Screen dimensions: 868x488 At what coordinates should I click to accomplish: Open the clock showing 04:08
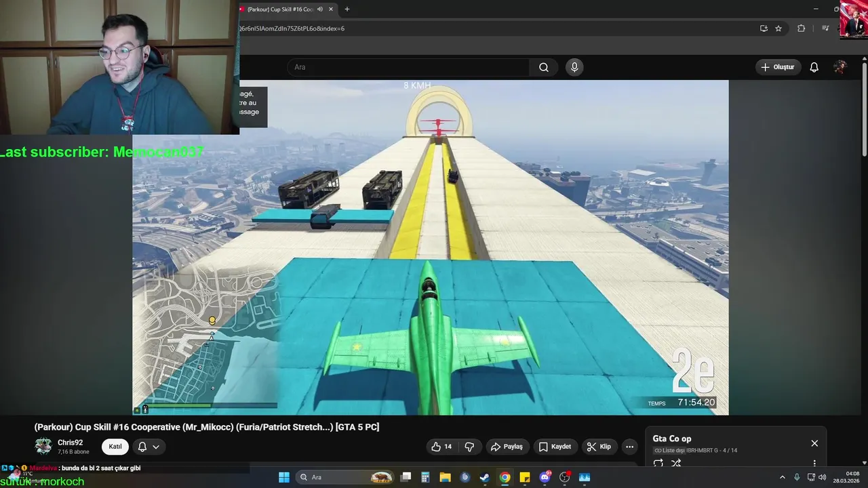[846, 477]
